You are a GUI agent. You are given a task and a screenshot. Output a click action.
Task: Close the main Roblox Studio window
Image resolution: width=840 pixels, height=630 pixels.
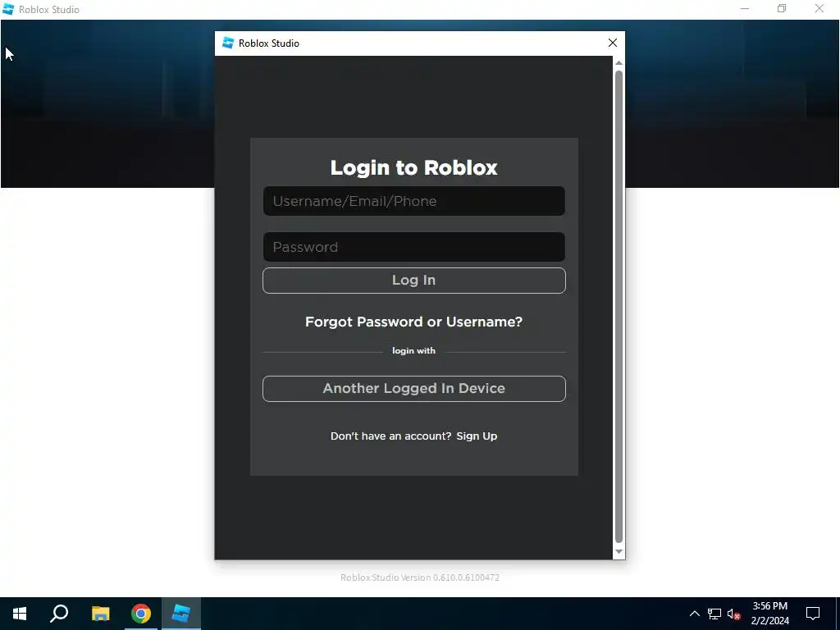819,8
